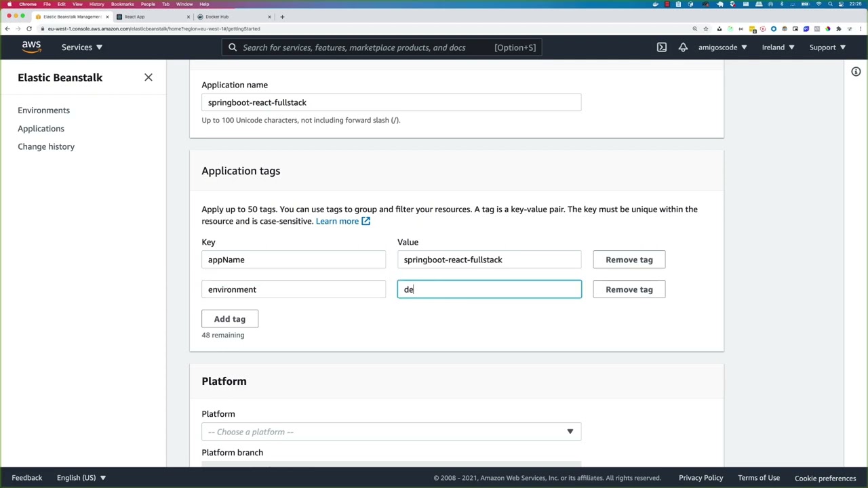Open AWS CloudShell icon
The image size is (868, 488).
coord(662,47)
